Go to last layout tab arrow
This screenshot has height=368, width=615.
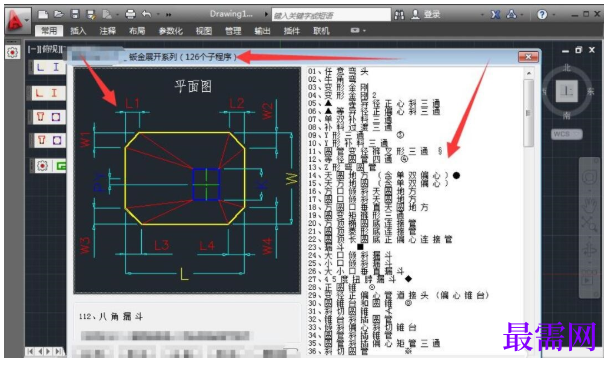58,351
